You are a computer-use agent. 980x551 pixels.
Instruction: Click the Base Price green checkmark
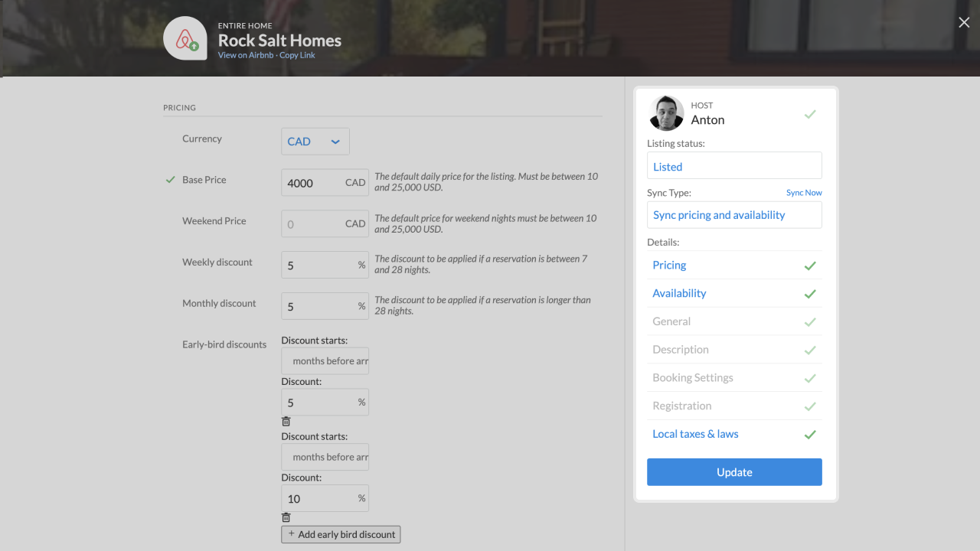click(x=171, y=180)
